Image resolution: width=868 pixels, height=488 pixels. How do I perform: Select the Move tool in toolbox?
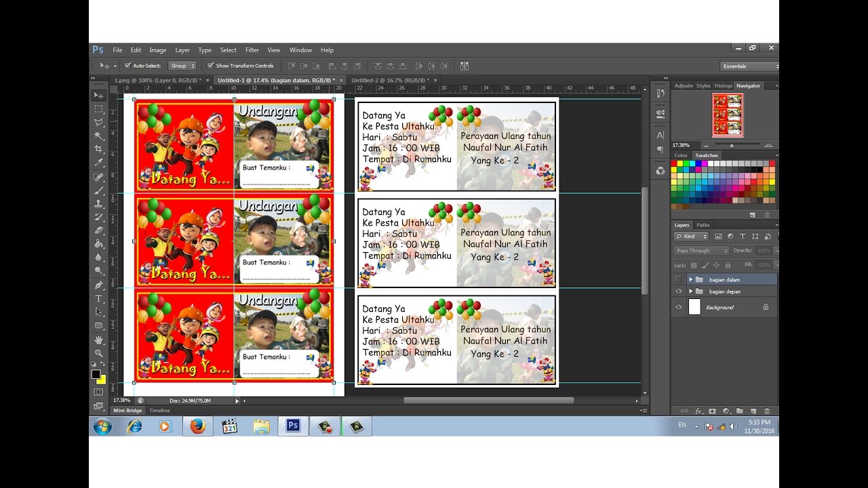tap(99, 96)
